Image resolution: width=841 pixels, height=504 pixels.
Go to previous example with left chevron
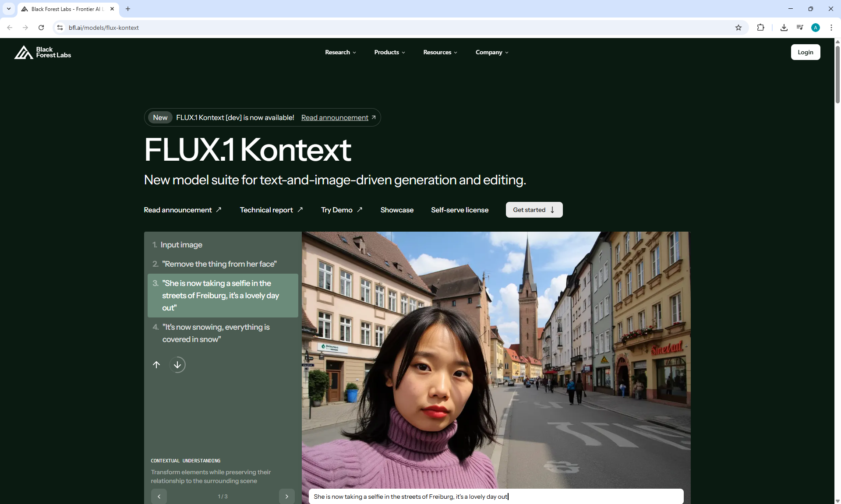pyautogui.click(x=159, y=496)
